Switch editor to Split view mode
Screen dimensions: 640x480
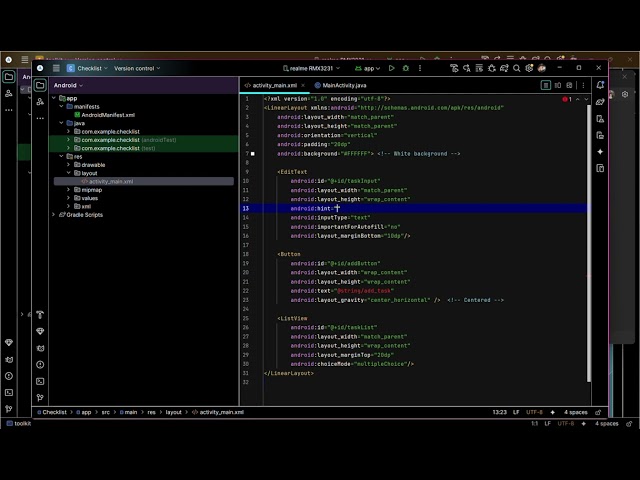tap(558, 85)
